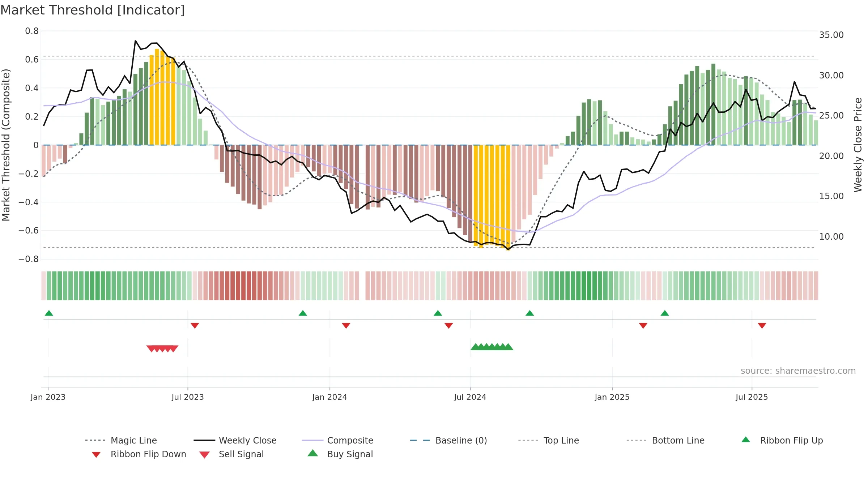Click the Jan 2024 x-axis label
Screen dimensions: 868x488
(329, 397)
